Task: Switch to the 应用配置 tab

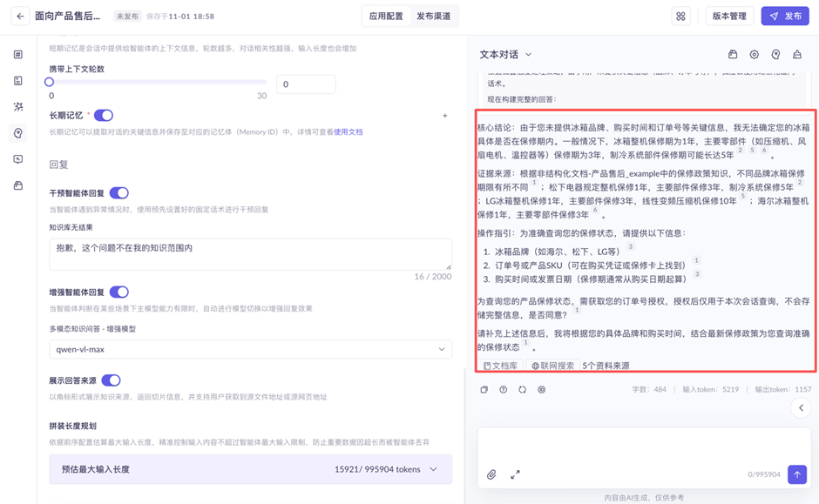Action: [386, 17]
